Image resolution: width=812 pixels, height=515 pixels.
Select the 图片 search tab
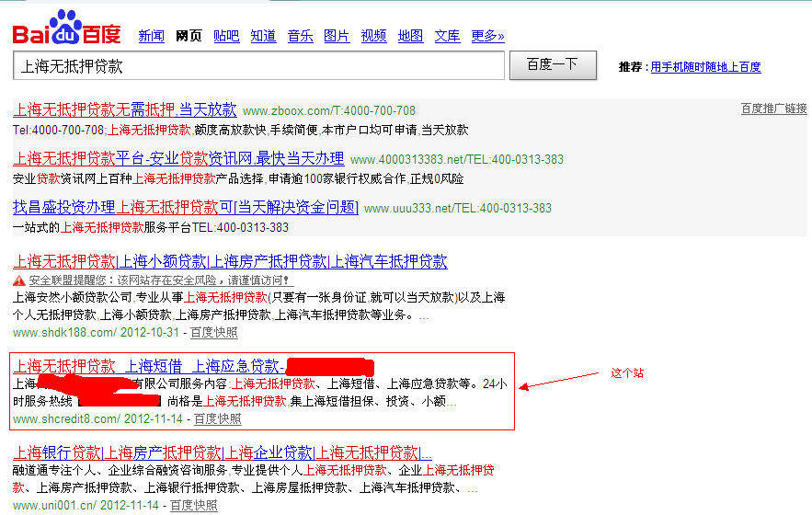point(337,37)
